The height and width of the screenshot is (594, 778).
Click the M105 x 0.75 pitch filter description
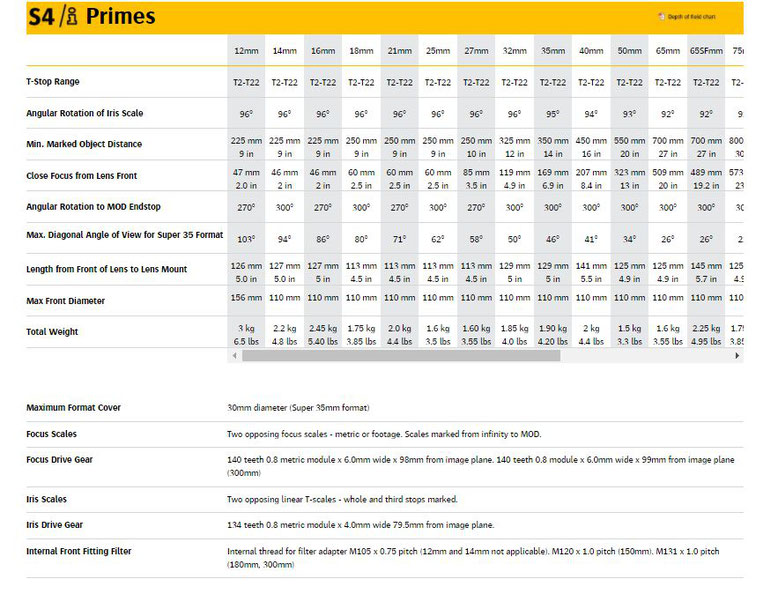[473, 558]
